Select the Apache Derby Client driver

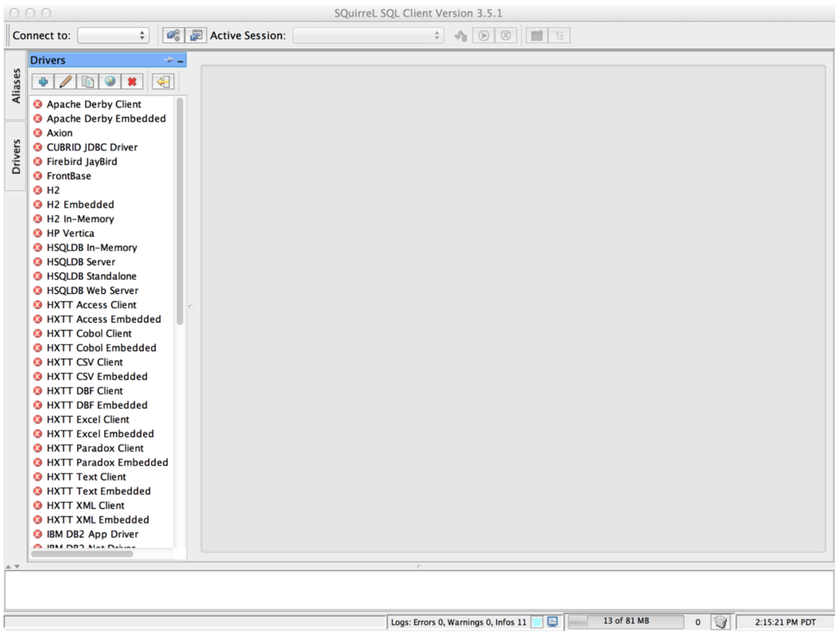(x=94, y=104)
